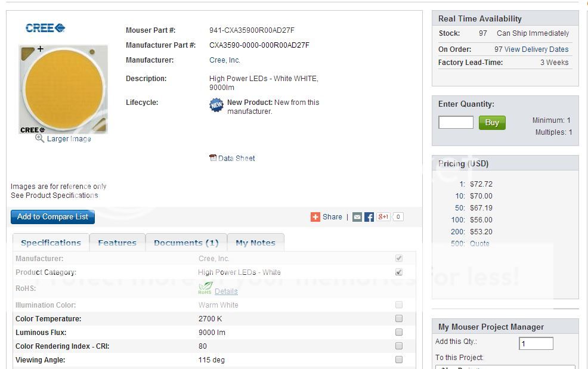
Task: Focus the Enter Quantity input field
Action: 456,122
